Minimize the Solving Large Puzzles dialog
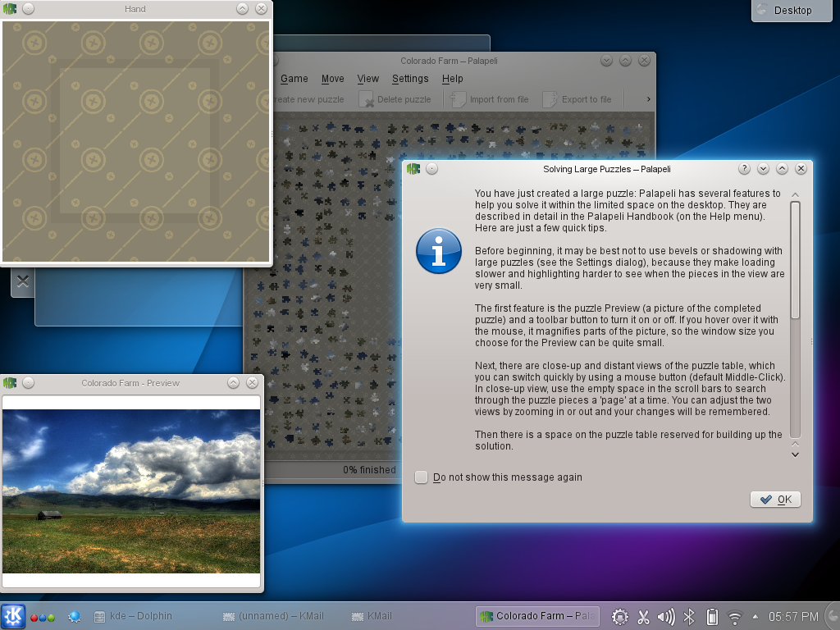Image resolution: width=840 pixels, height=630 pixels. tap(763, 169)
